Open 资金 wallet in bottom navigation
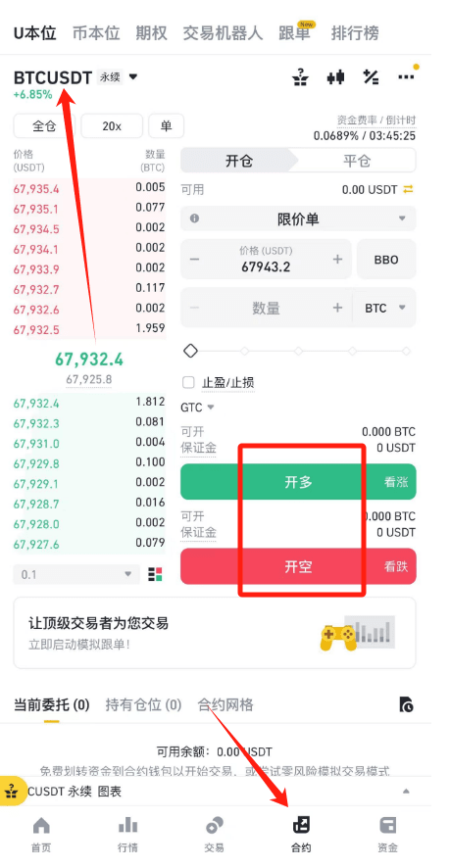The image size is (450, 868). click(x=388, y=835)
